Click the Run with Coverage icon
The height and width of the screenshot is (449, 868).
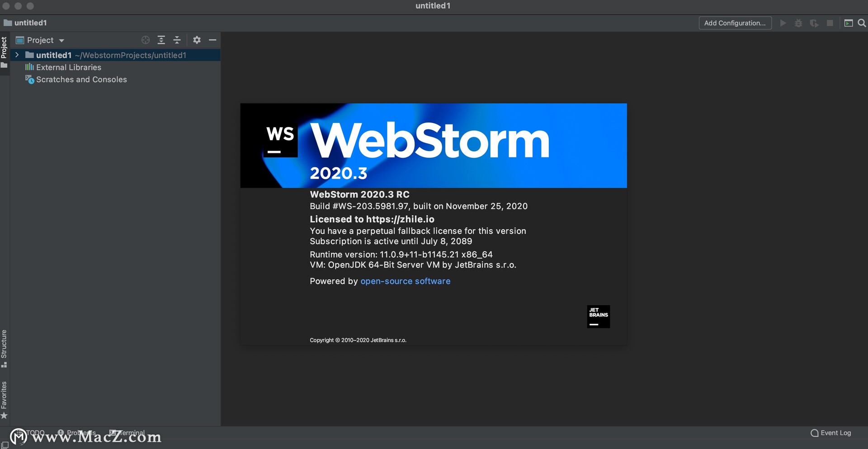coord(814,23)
